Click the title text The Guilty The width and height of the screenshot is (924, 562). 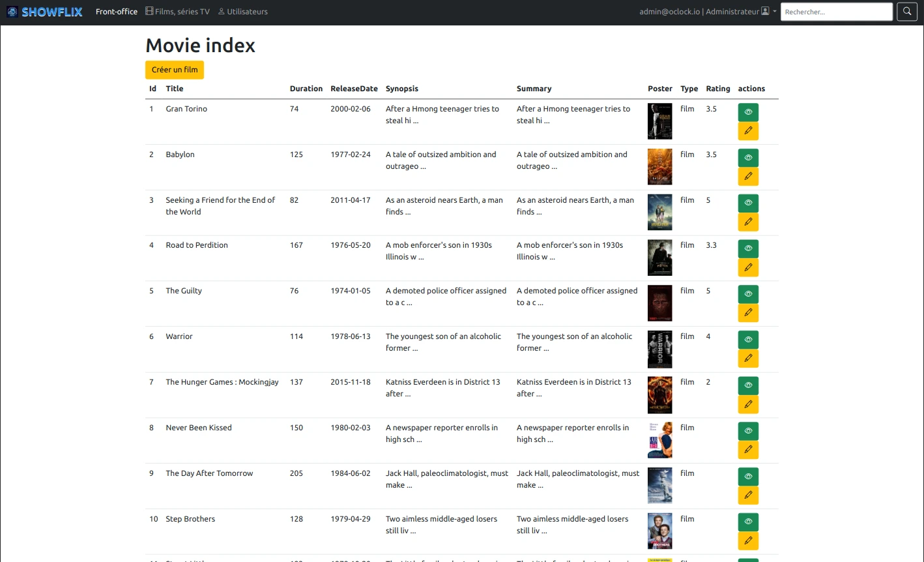pos(184,291)
